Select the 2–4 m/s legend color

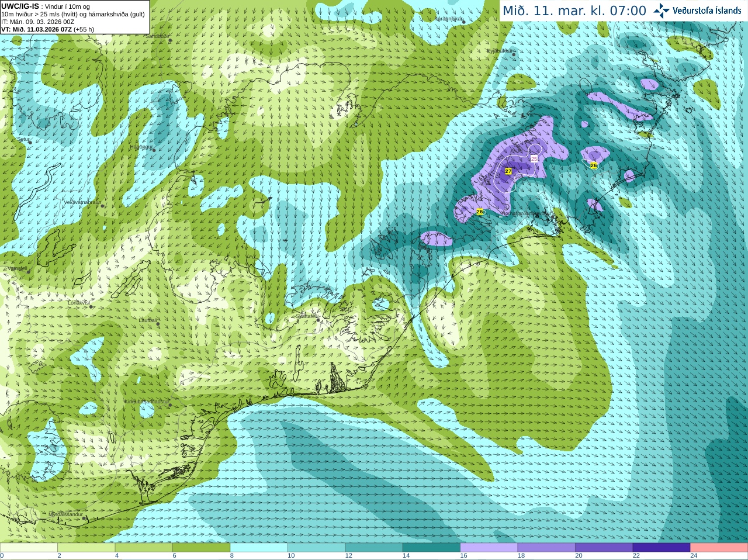(86, 548)
